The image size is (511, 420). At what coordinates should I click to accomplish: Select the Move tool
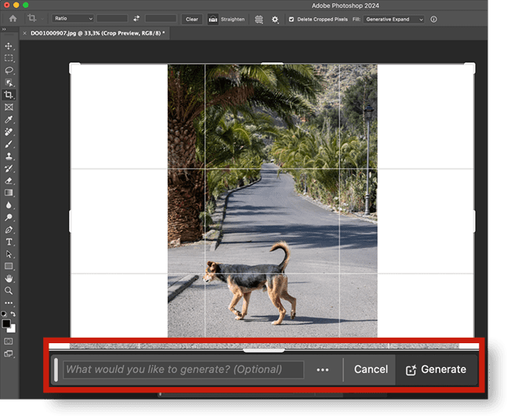[x=9, y=46]
